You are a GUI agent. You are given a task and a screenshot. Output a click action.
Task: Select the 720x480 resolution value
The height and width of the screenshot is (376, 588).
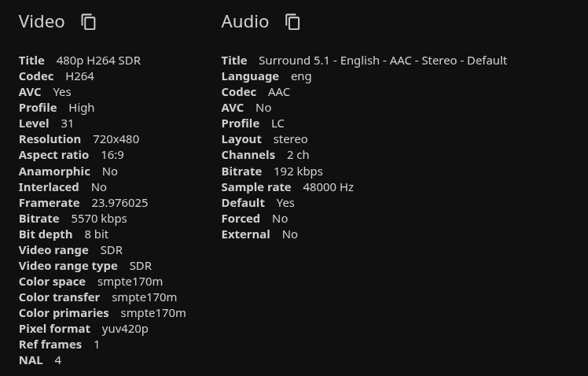pyautogui.click(x=116, y=139)
